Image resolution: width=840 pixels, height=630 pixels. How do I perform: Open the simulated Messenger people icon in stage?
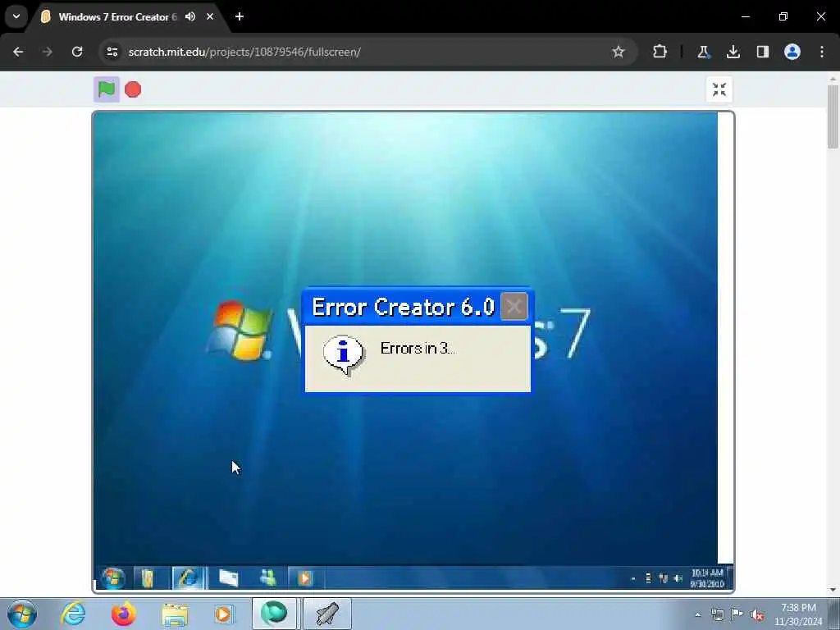click(268, 577)
